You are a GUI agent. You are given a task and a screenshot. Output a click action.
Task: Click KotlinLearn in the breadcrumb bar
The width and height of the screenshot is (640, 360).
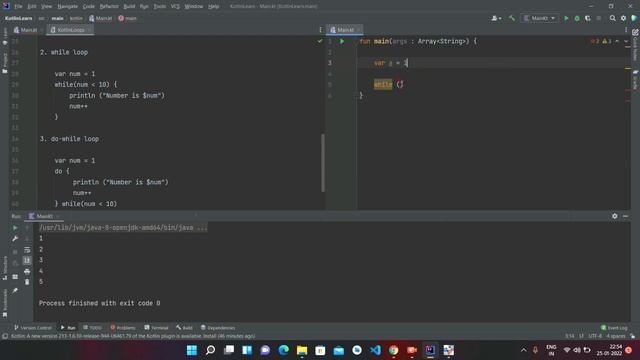pyautogui.click(x=18, y=18)
